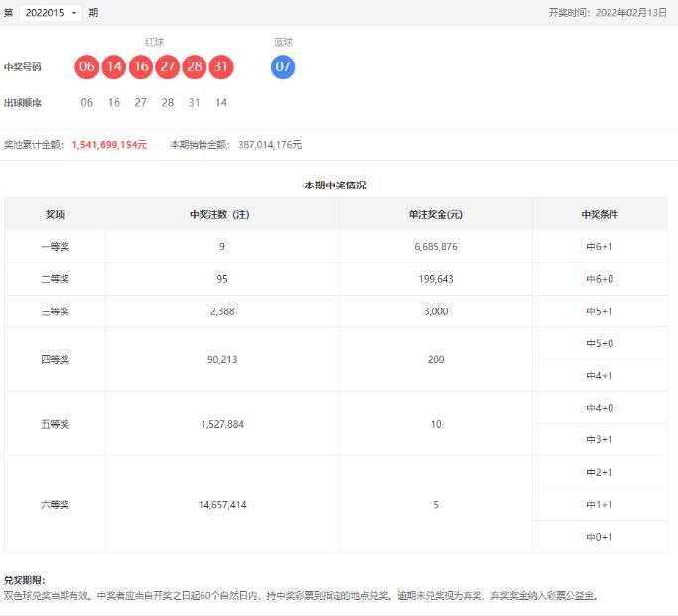Select the 开奖时间 2022年02月13日 text

pyautogui.click(x=608, y=13)
